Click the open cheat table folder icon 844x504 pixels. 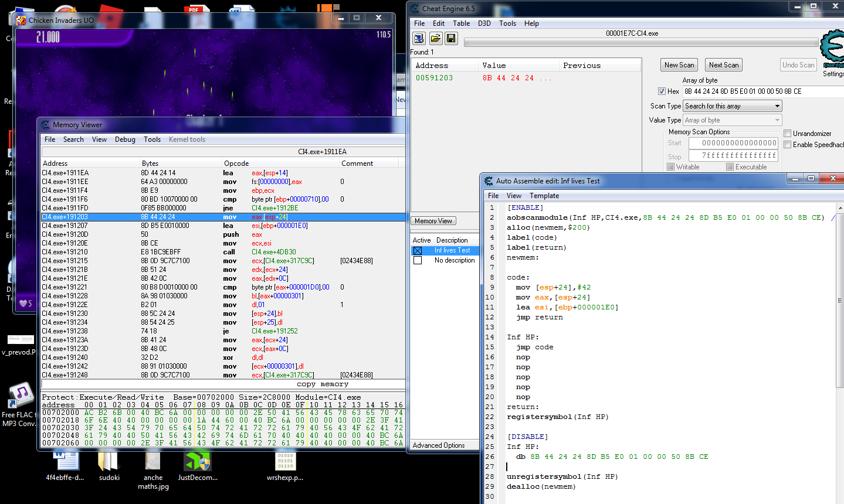click(435, 38)
